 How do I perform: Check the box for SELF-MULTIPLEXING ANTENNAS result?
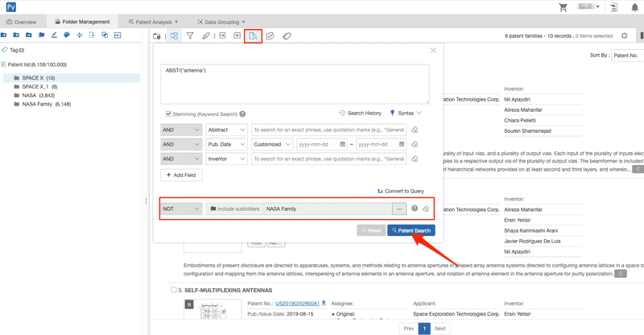tap(173, 290)
